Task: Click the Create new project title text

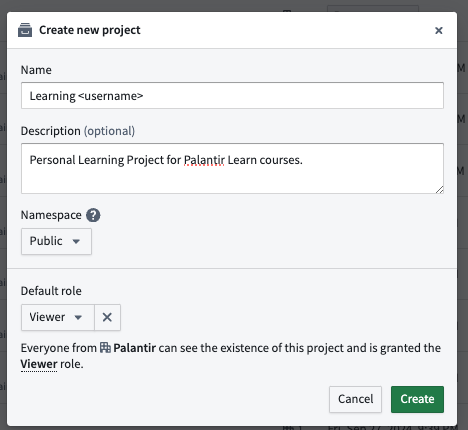Action: (90, 30)
